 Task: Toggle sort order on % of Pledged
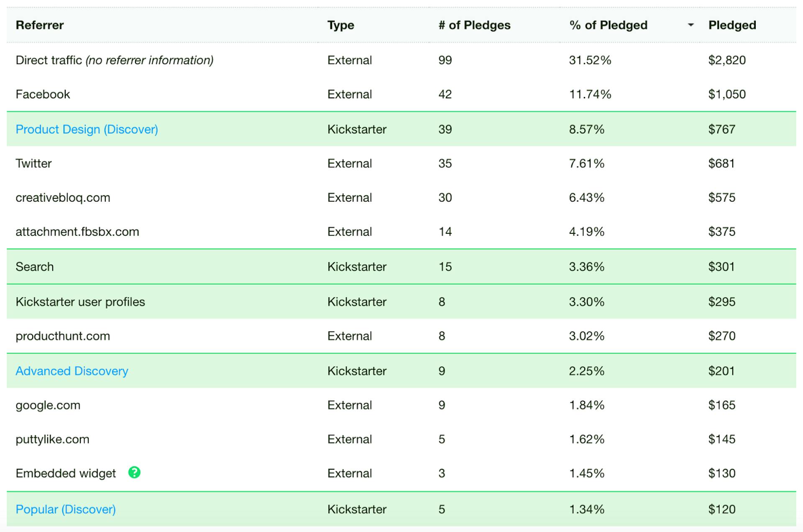(608, 25)
